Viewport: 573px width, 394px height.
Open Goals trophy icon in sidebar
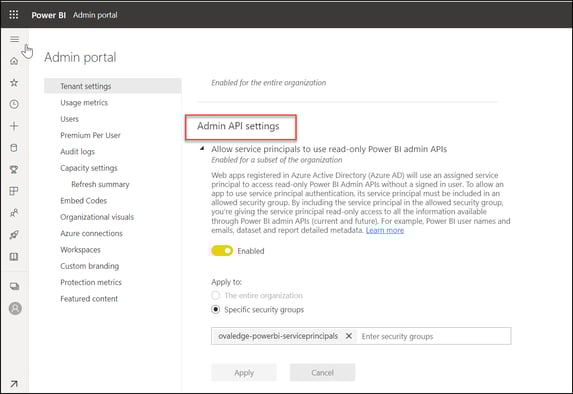point(14,170)
